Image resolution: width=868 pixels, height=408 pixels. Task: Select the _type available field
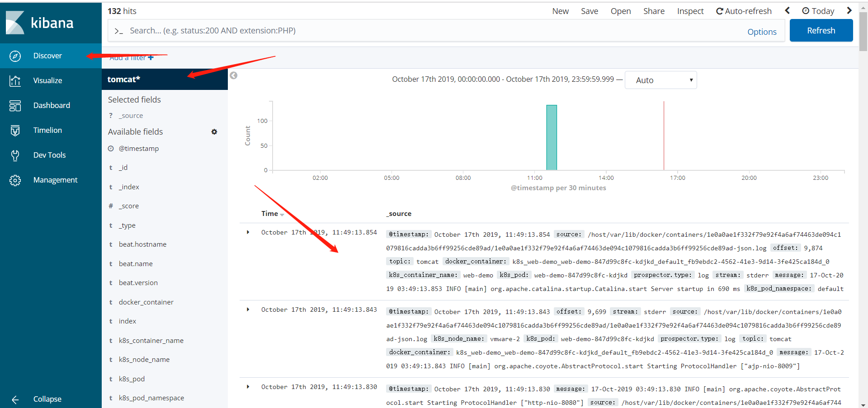point(127,225)
